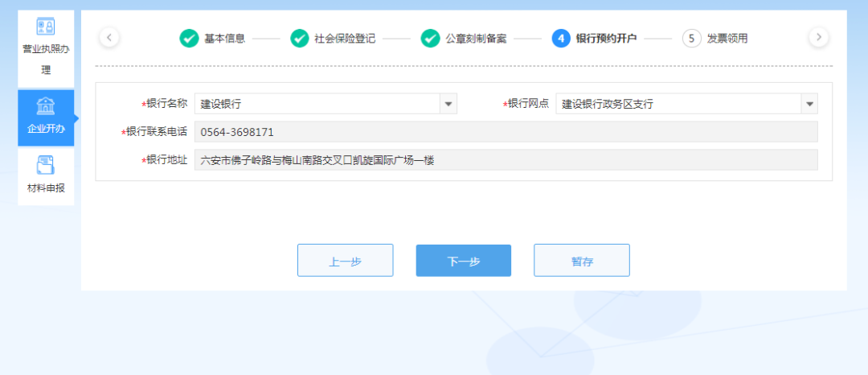This screenshot has width=868, height=375.
Task: Click the 企业开办 bank building icon
Action: tap(46, 106)
